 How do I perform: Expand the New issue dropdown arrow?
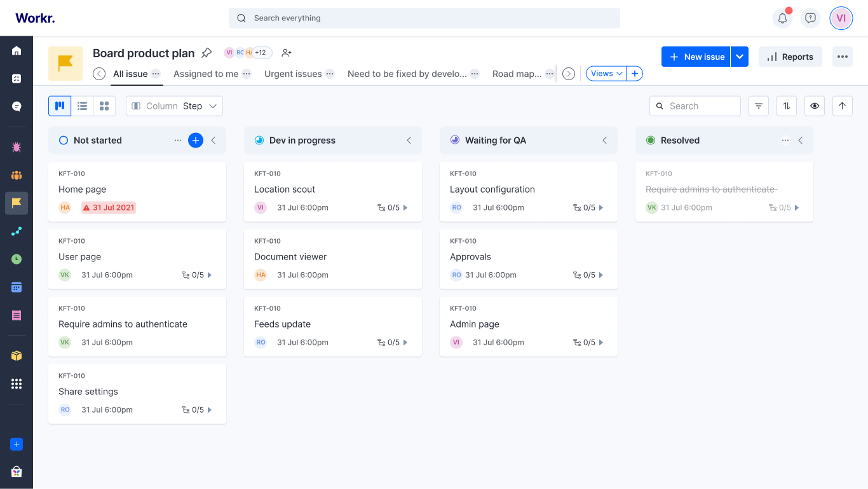(x=739, y=57)
